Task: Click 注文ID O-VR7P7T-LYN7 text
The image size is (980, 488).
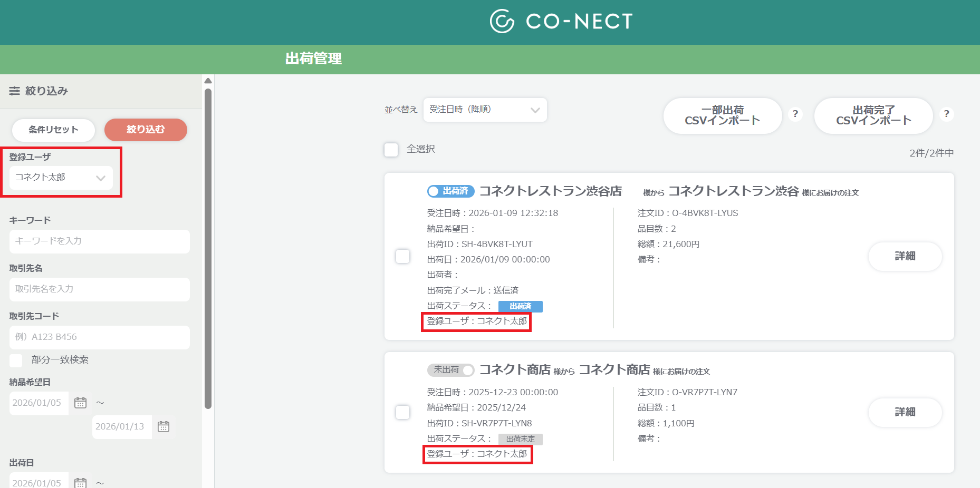Action: point(687,392)
